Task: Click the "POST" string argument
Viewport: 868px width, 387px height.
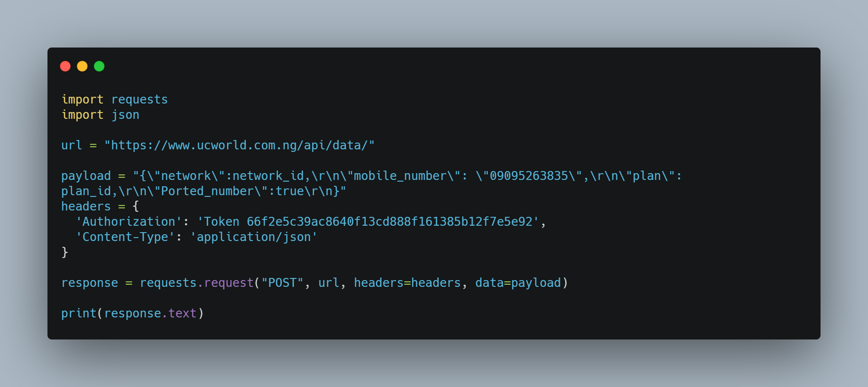Action: pyautogui.click(x=282, y=283)
